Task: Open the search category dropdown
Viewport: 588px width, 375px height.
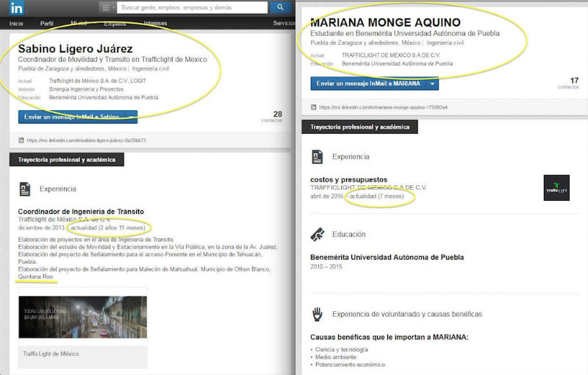Action: [107, 7]
